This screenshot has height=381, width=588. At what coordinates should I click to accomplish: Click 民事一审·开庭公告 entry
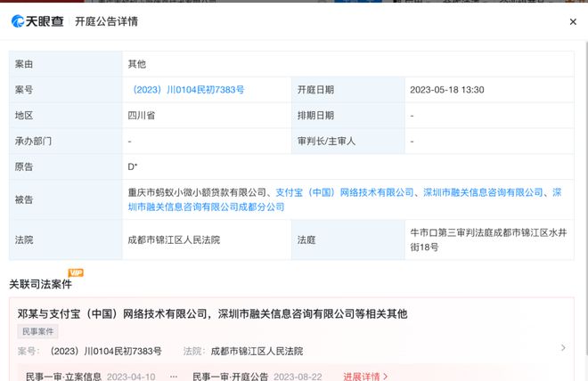point(230,377)
